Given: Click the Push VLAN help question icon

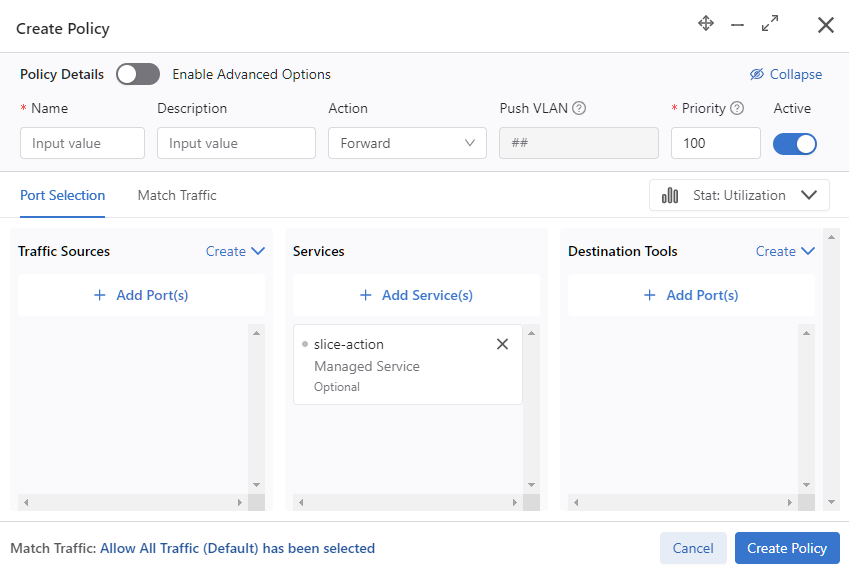Looking at the screenshot, I should [x=579, y=108].
